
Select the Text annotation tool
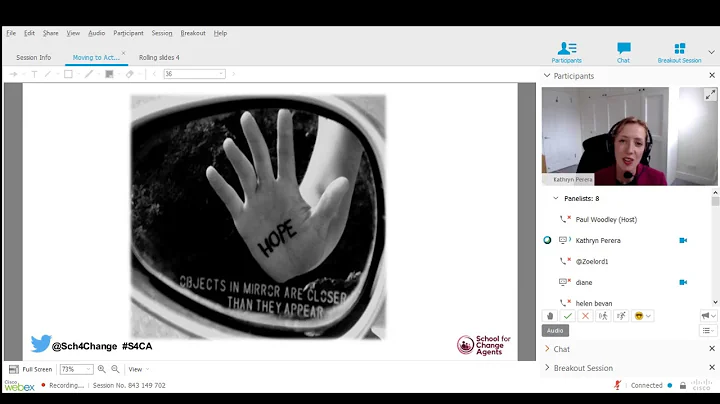pyautogui.click(x=34, y=74)
